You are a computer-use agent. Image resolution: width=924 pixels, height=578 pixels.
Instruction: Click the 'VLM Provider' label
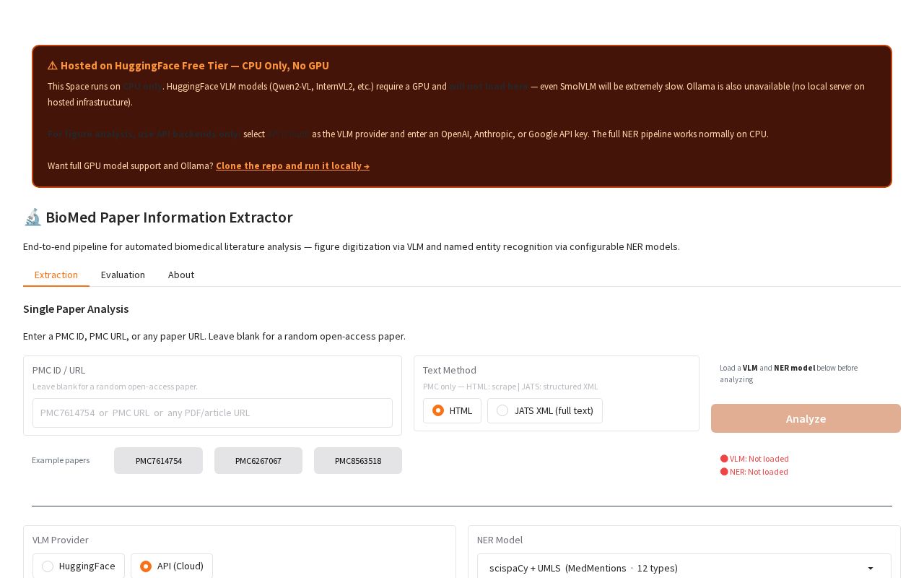[x=61, y=540]
